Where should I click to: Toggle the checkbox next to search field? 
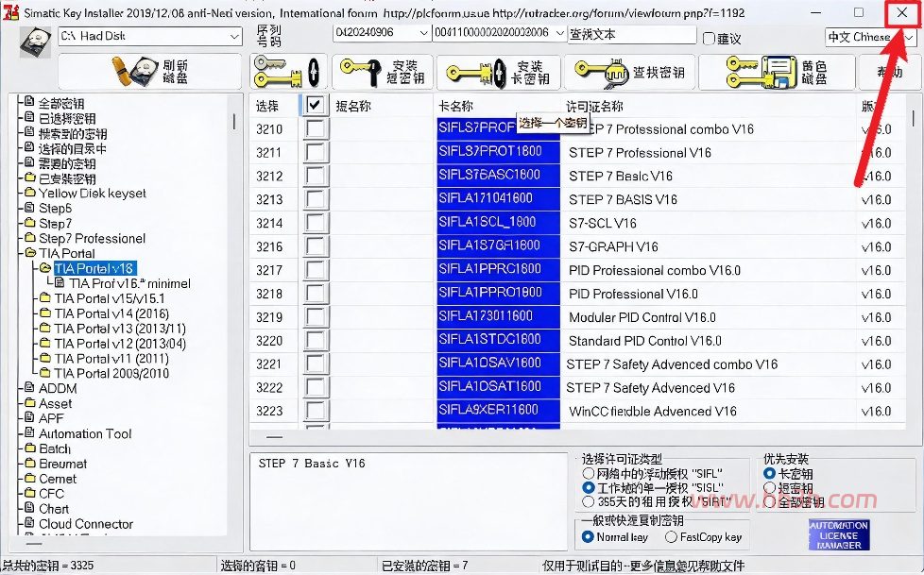click(709, 39)
